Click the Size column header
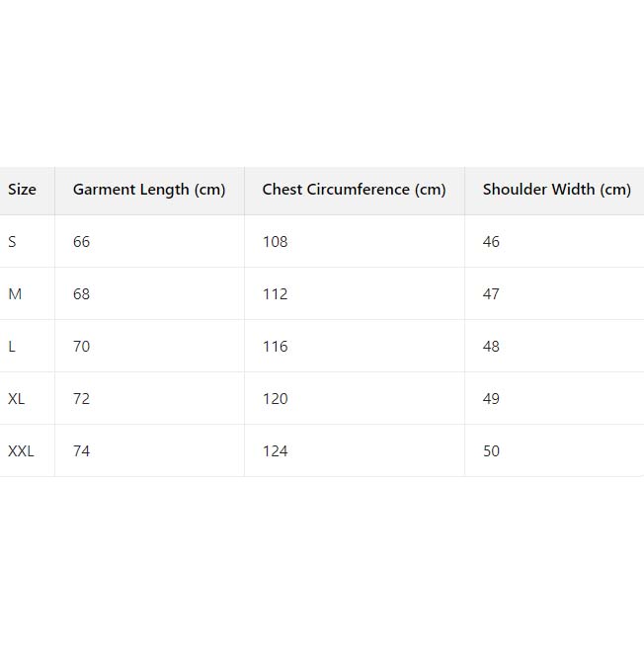The height and width of the screenshot is (645, 644). click(x=22, y=190)
